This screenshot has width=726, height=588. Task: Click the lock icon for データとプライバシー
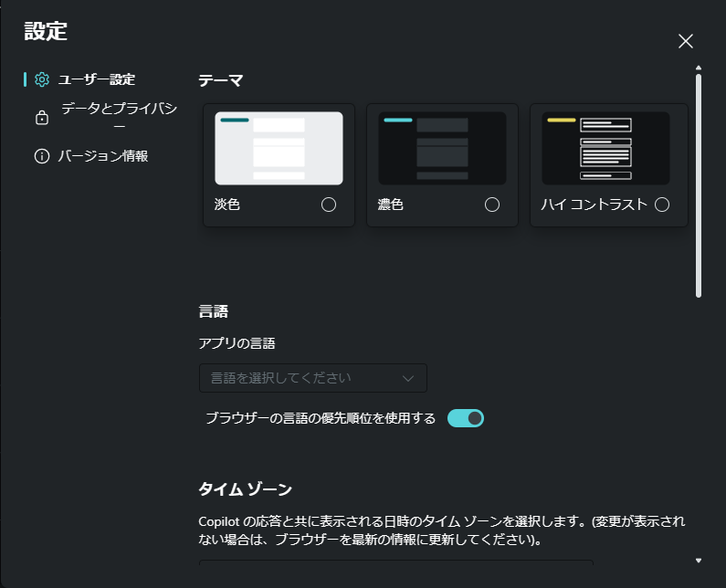tap(42, 118)
